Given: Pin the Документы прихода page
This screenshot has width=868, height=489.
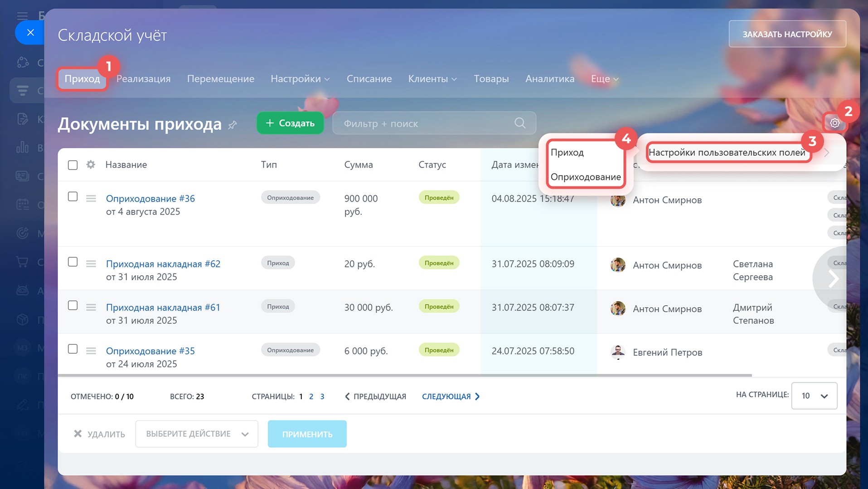Looking at the screenshot, I should [x=233, y=125].
